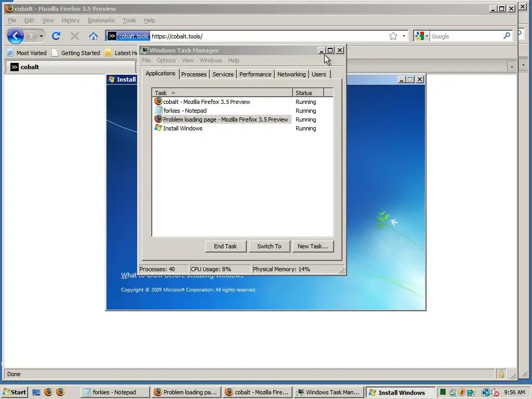This screenshot has height=399, width=532.
Task: Go back using Firefox's Back arrow
Action: (15, 36)
